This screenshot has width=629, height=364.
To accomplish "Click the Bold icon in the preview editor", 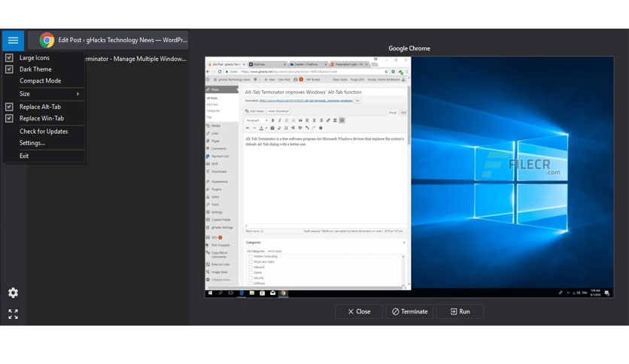I will click(x=273, y=120).
